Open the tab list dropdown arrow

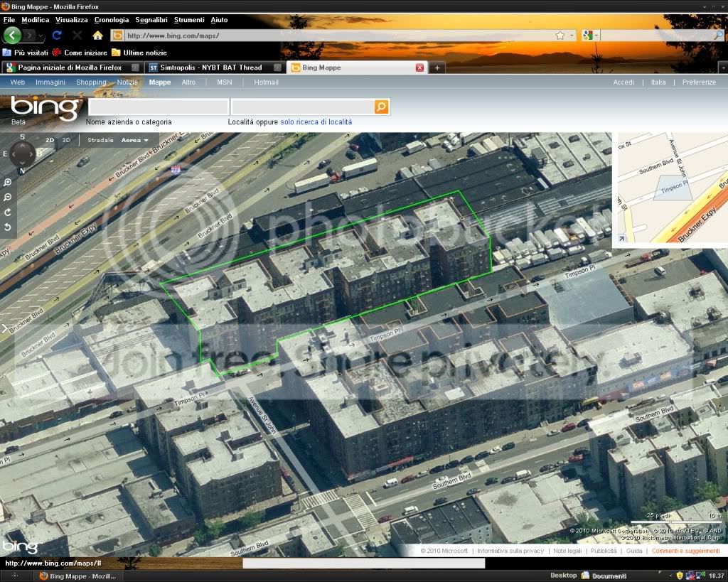pos(723,68)
